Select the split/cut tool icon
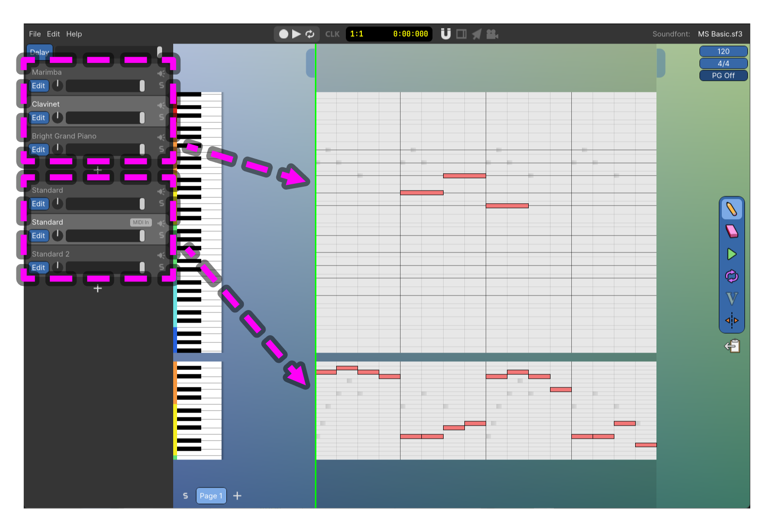The width and height of the screenshot is (774, 532). (731, 319)
